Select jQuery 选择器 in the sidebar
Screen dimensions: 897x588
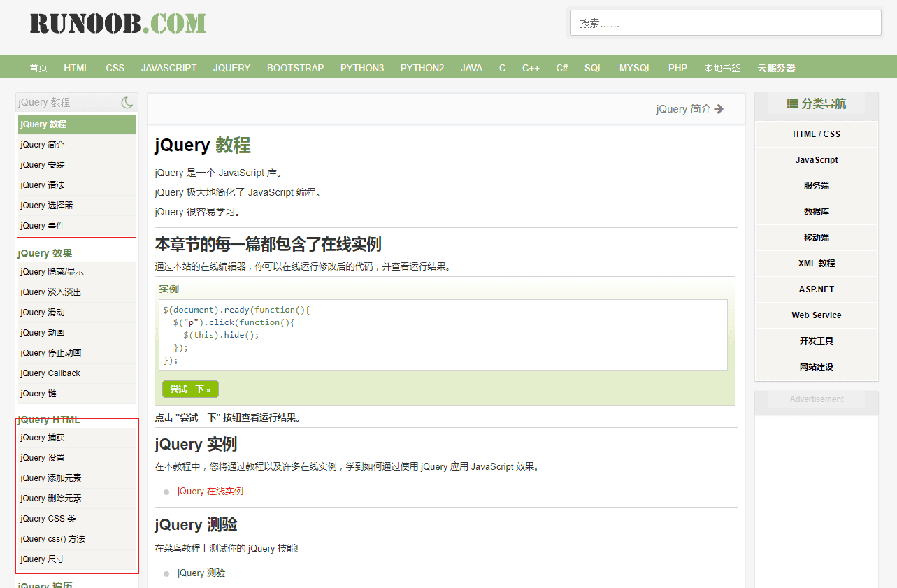[47, 206]
